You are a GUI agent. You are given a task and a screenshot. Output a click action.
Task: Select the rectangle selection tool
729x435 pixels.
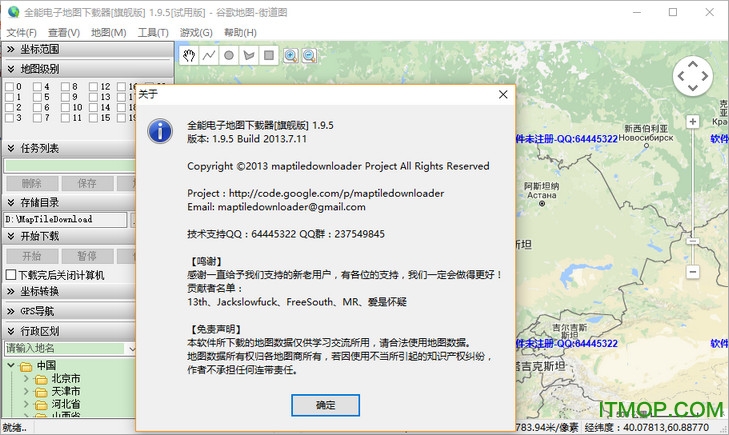point(269,56)
